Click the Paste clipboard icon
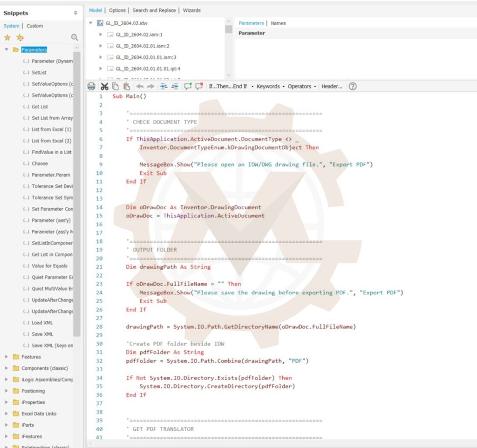 (127, 86)
